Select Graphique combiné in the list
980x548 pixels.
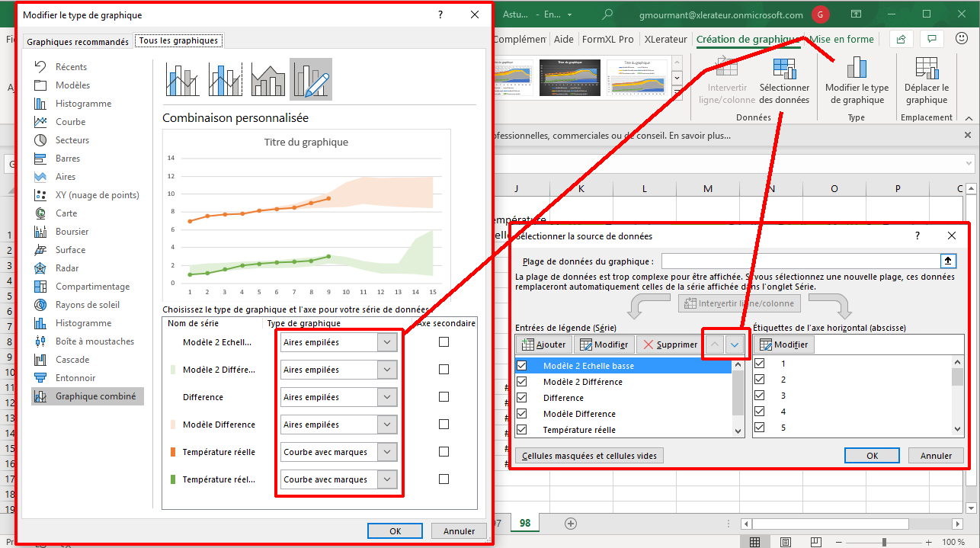(x=88, y=396)
